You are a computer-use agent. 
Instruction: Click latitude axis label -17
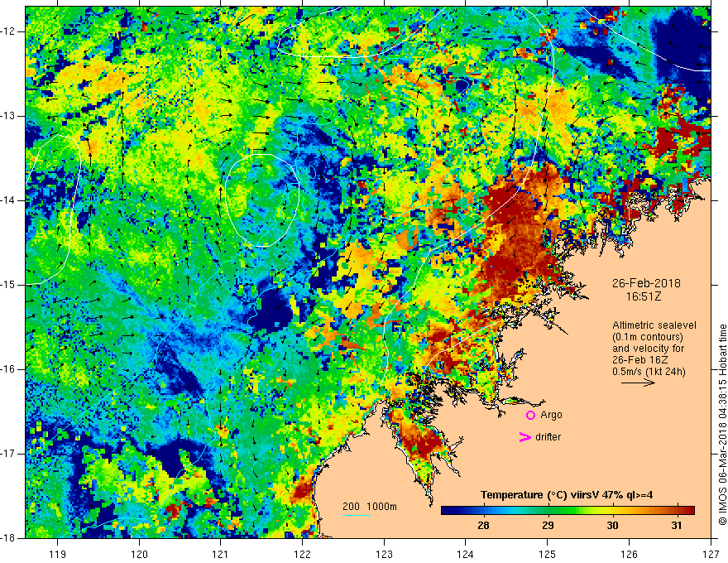tap(8, 454)
